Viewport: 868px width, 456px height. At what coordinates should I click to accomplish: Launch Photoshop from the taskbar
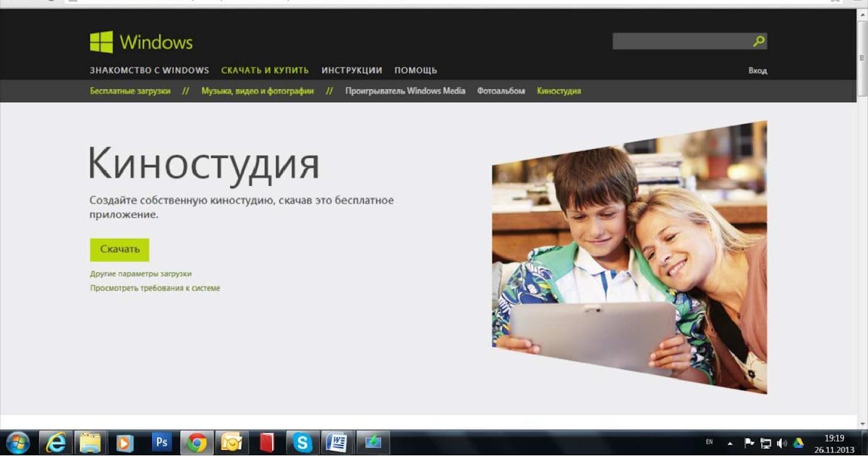pos(161,442)
